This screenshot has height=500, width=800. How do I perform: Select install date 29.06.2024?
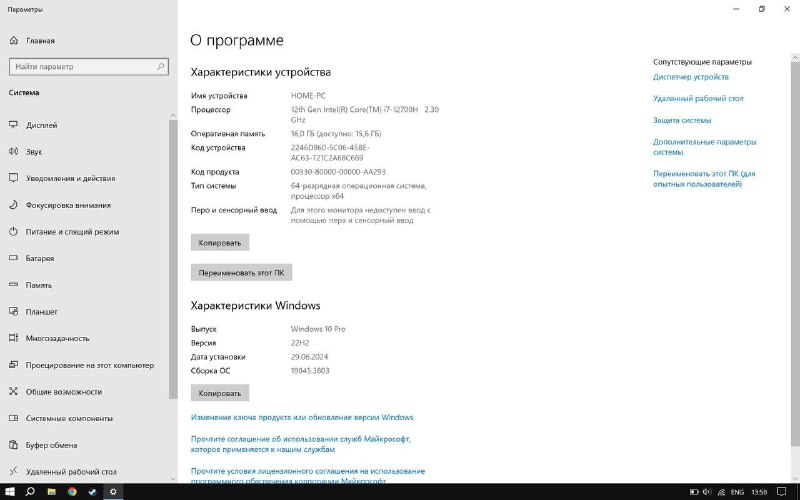[x=309, y=357]
